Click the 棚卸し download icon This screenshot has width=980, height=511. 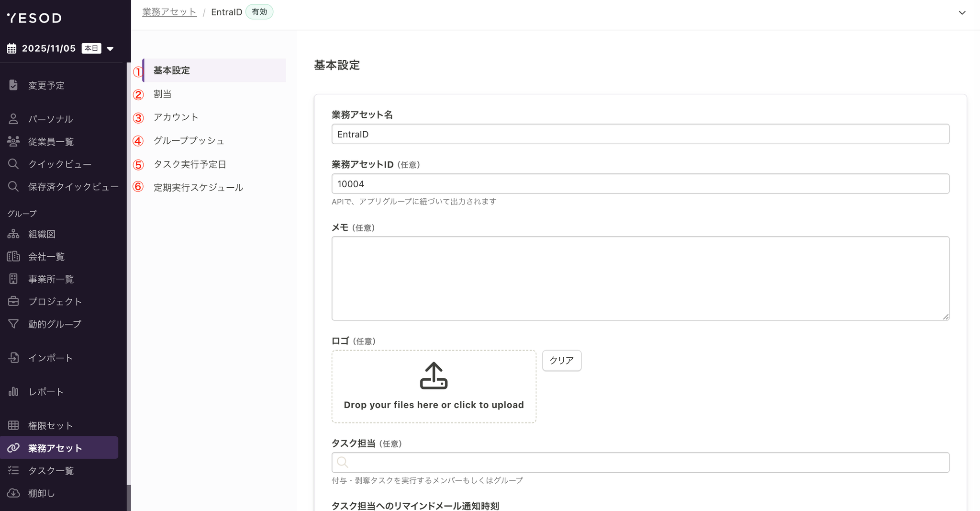(x=13, y=493)
